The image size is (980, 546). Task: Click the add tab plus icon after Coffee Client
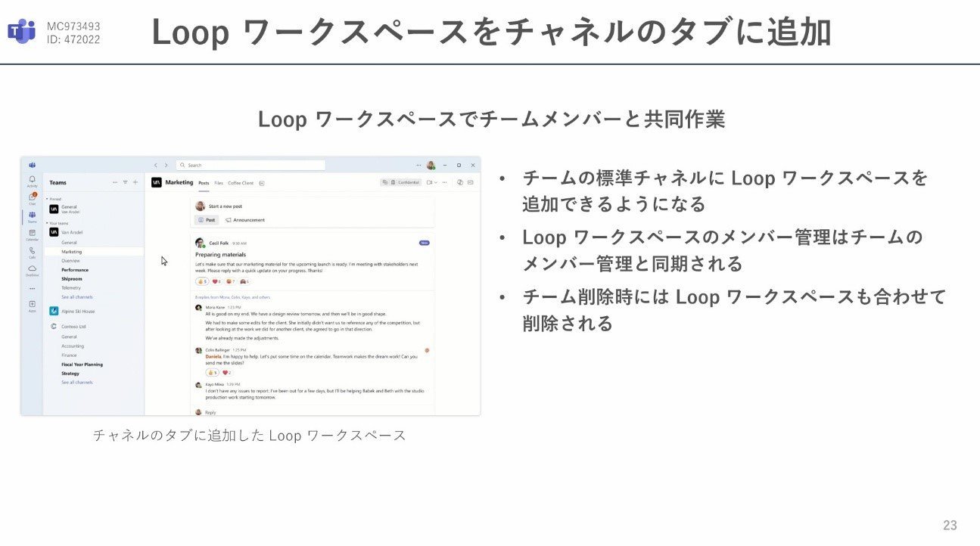tap(262, 183)
